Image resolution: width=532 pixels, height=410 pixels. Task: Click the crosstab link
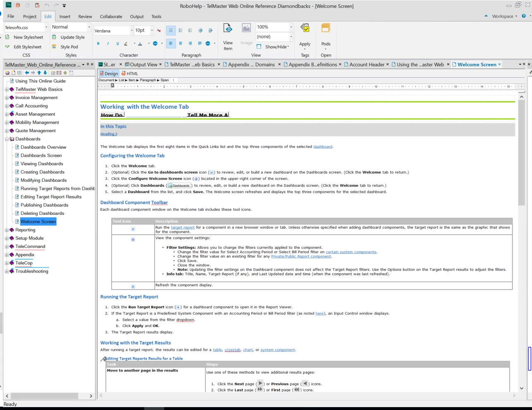[232, 350]
